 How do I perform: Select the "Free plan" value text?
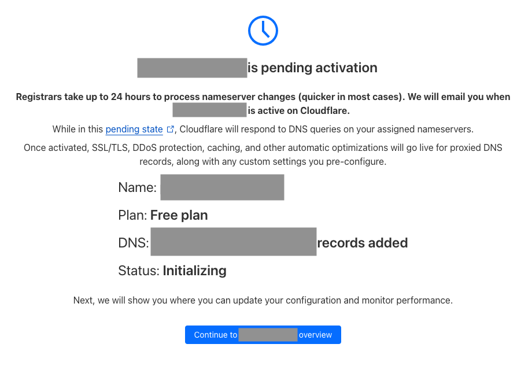[x=179, y=216]
